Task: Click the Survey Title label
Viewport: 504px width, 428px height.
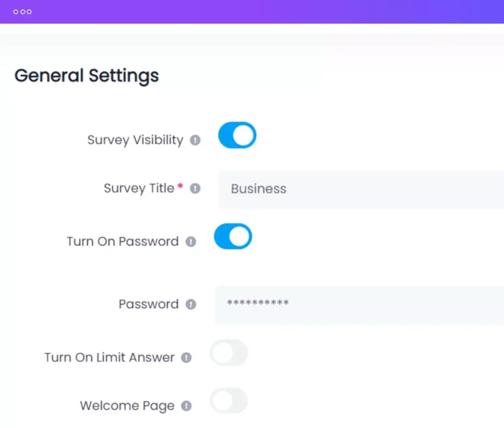Action: (x=139, y=188)
